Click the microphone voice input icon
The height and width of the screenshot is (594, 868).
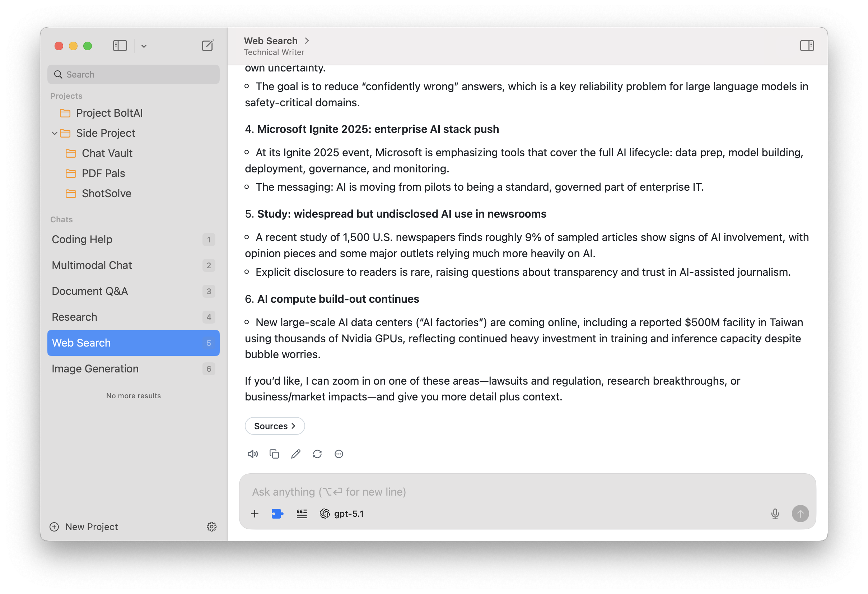pos(775,514)
